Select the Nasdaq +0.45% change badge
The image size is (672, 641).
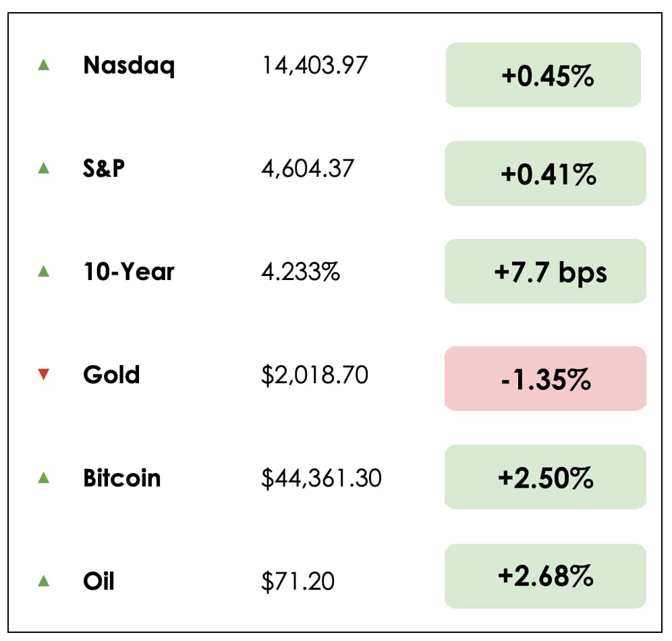pos(543,75)
